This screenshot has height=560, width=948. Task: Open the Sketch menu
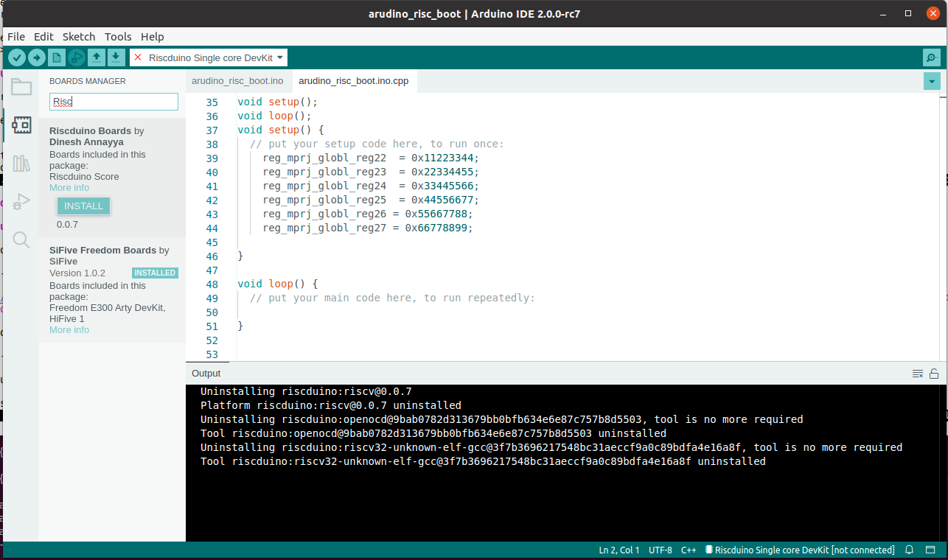(x=79, y=36)
